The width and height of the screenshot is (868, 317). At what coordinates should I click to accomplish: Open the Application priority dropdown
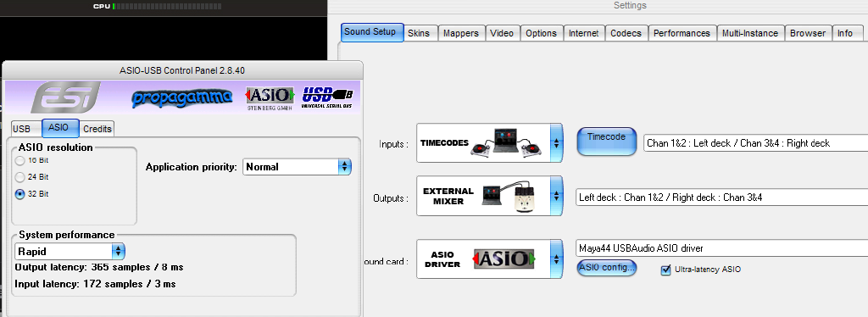point(298,166)
